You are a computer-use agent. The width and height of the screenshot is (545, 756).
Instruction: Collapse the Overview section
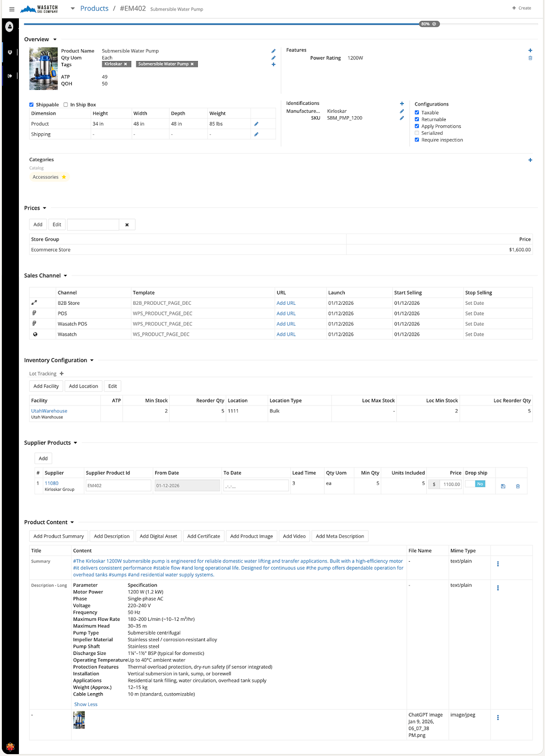click(55, 40)
